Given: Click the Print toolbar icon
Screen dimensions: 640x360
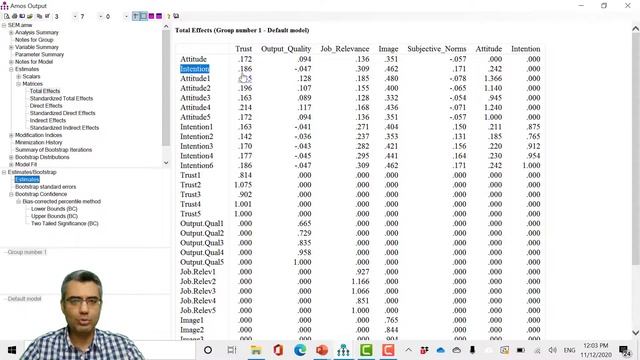Looking at the screenshot, I should [15, 16].
